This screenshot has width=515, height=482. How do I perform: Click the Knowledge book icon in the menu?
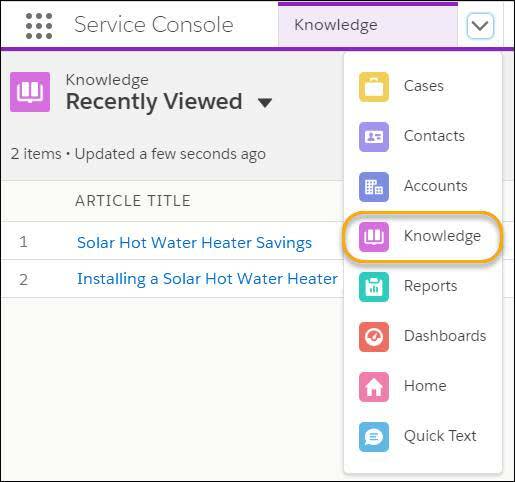374,237
